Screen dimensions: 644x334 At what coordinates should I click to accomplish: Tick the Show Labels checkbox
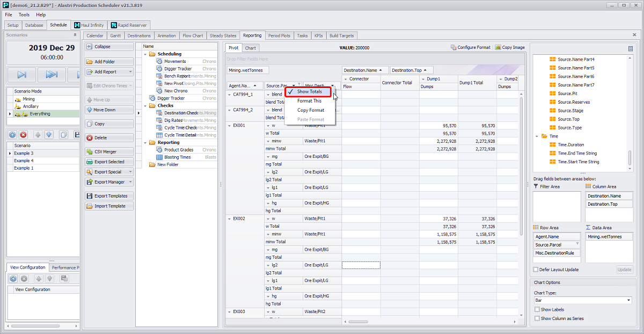538,309
